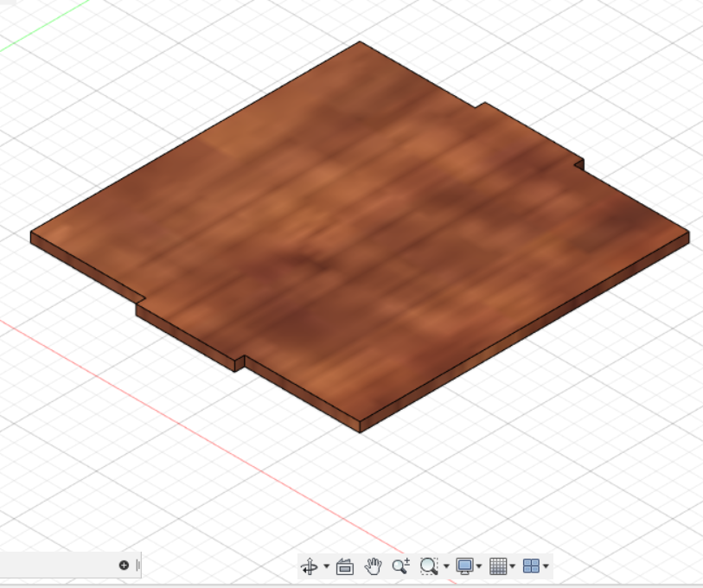Open Display Settings monitor icon
Screen dimensions: 703x588
464,566
